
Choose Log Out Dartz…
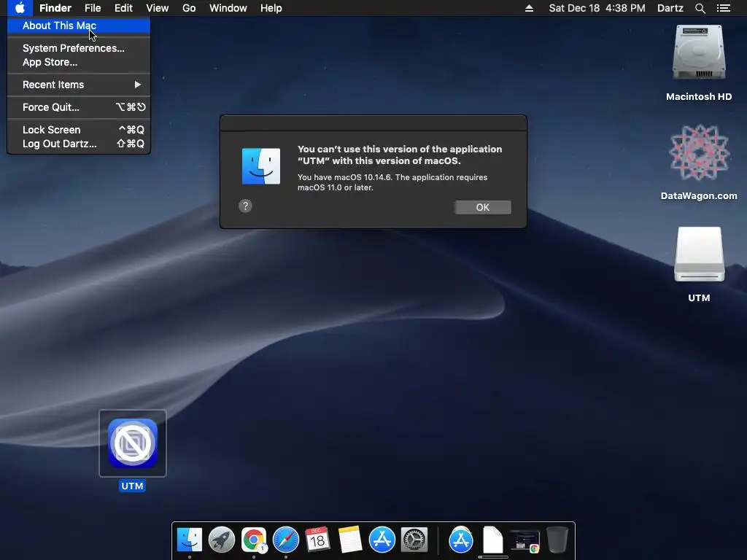pyautogui.click(x=79, y=144)
